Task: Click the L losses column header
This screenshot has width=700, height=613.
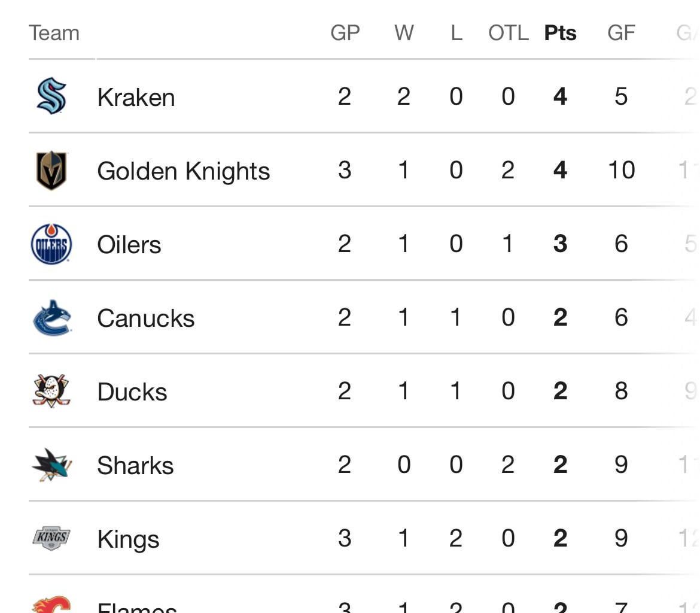Action: [x=456, y=33]
